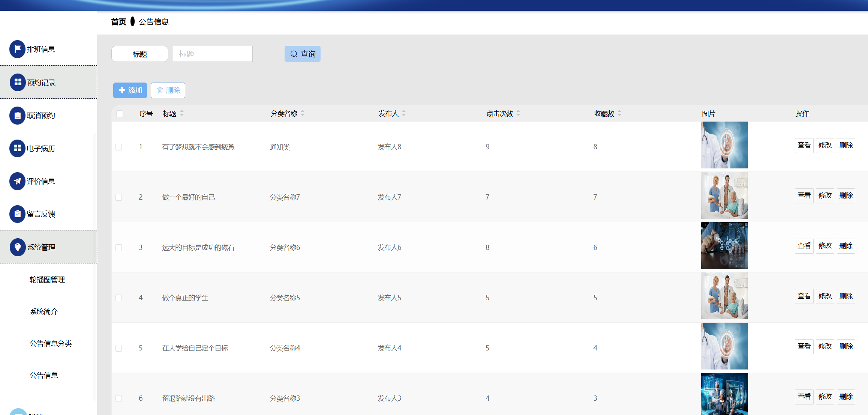Sort by 收藏数 column arrows

[619, 113]
